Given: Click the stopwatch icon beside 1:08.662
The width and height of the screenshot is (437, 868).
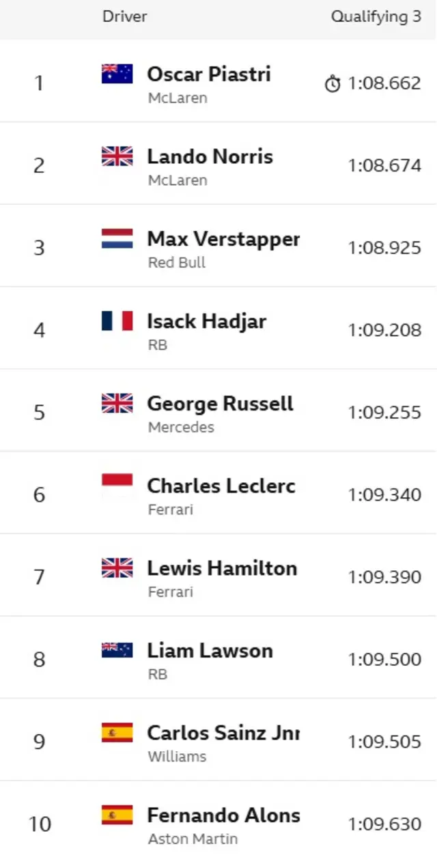Looking at the screenshot, I should click(333, 84).
